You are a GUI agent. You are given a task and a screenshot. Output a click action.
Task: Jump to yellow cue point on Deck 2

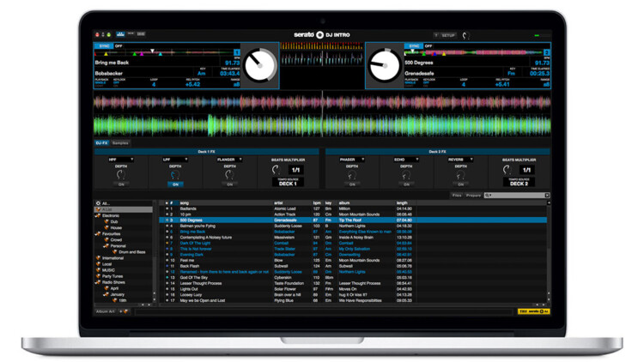pos(444,54)
